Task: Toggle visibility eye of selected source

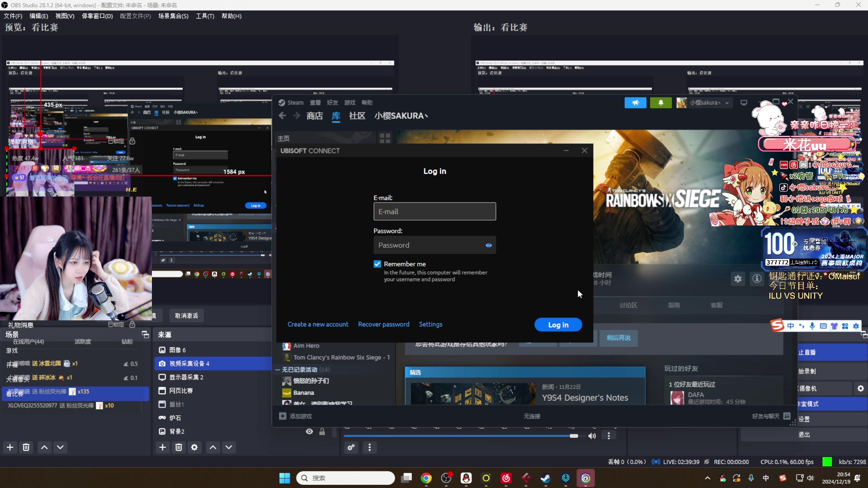Action: pyautogui.click(x=309, y=432)
